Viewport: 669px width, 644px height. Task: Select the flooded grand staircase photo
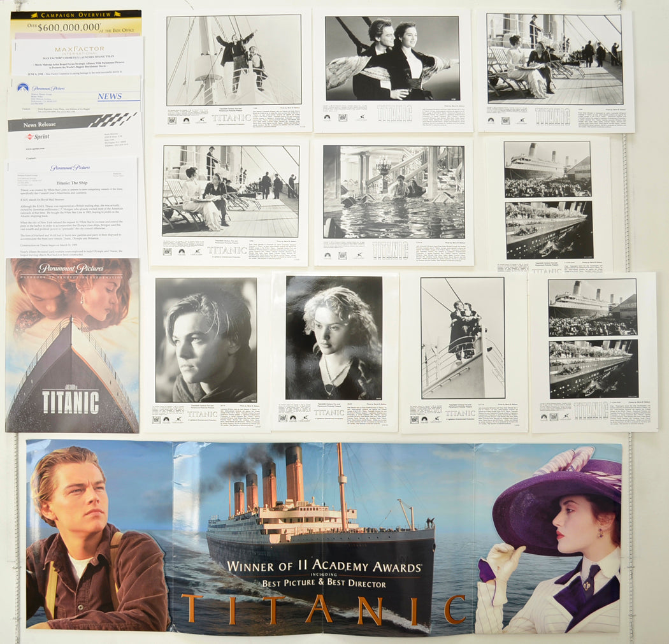tap(393, 192)
